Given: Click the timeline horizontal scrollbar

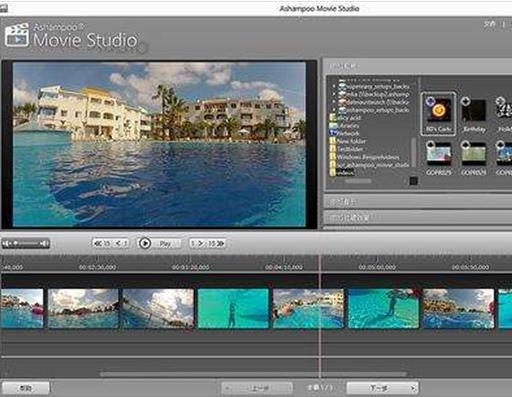Looking at the screenshot, I should click(x=253, y=374).
